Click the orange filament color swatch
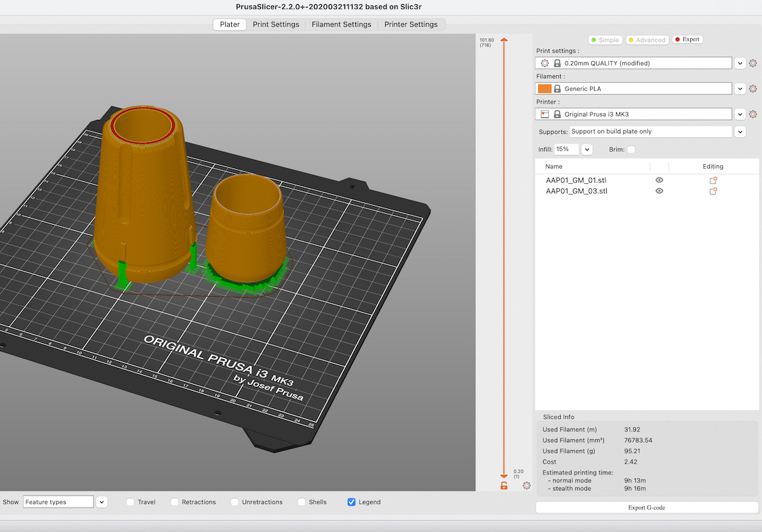 (x=545, y=88)
